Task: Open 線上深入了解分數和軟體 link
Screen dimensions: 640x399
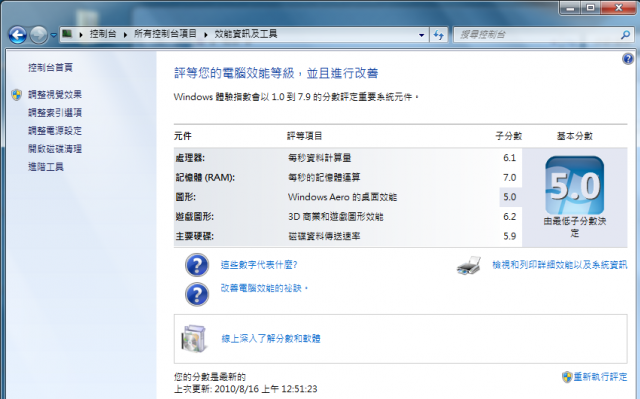Action: click(x=271, y=338)
